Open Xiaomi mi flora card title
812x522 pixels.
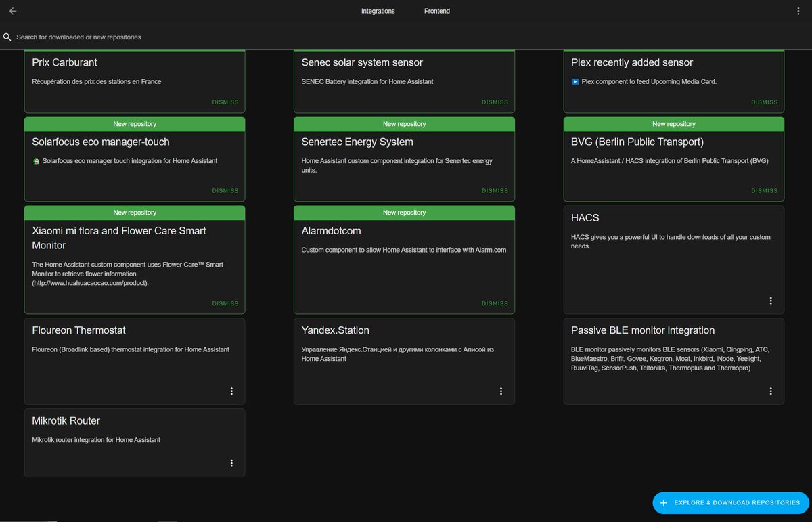[119, 238]
